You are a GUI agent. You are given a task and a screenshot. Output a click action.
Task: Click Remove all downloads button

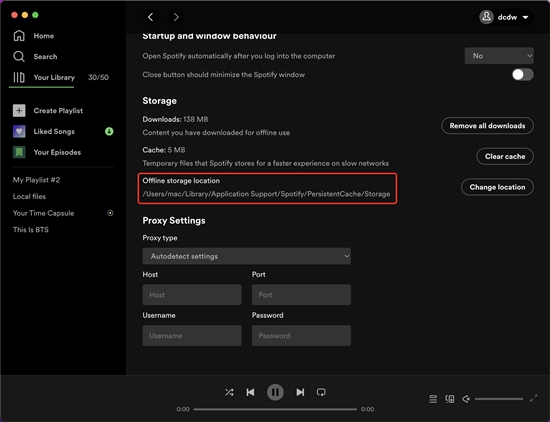(487, 126)
